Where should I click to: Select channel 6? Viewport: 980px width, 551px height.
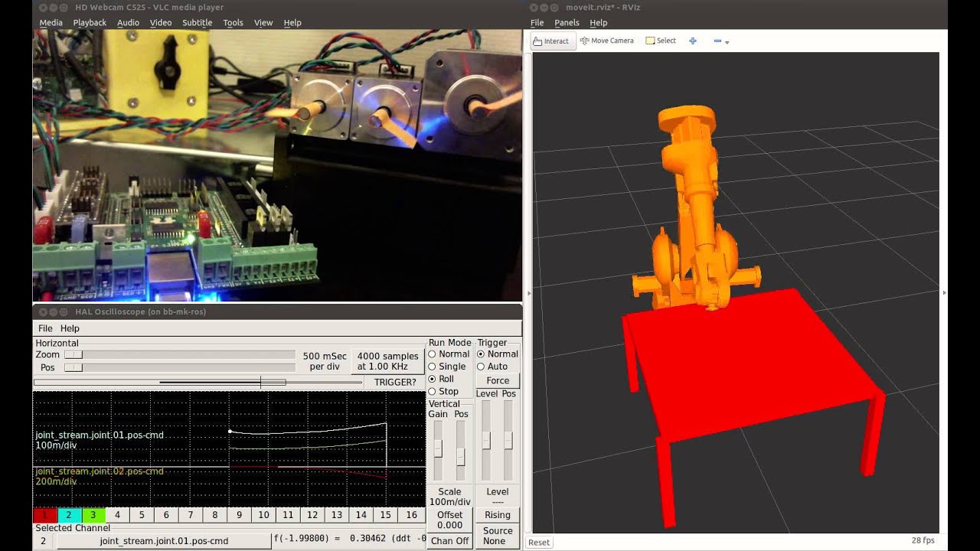[x=166, y=516]
